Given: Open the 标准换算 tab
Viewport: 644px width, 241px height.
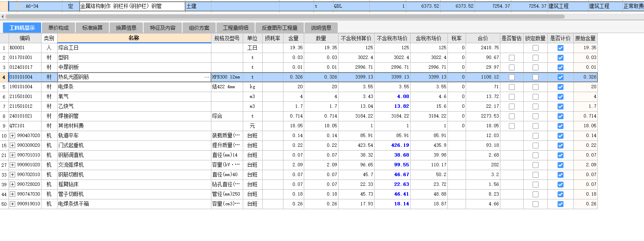Looking at the screenshot, I should pyautogui.click(x=92, y=28).
